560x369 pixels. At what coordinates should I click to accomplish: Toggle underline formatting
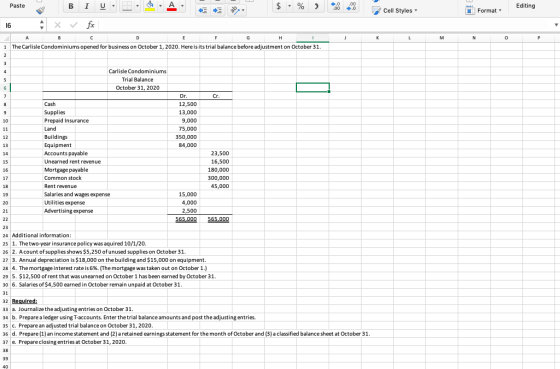pyautogui.click(x=102, y=6)
